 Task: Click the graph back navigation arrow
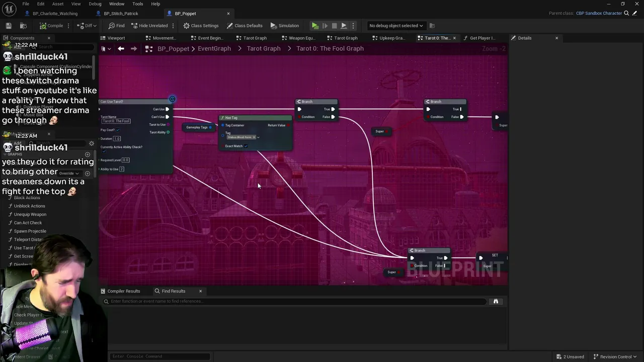[121, 49]
